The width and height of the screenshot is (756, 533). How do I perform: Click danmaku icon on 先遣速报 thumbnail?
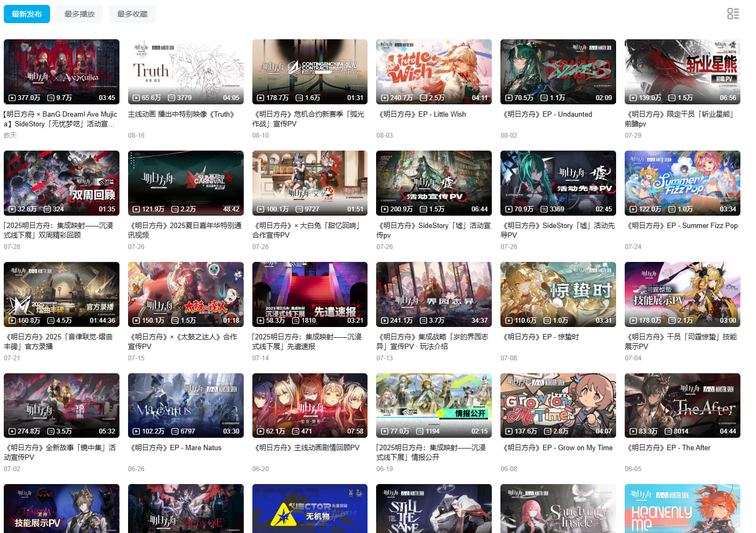(295, 321)
